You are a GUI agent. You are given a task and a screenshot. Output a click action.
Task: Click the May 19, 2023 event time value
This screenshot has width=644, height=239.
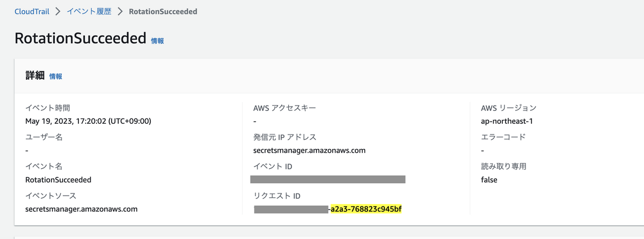88,121
